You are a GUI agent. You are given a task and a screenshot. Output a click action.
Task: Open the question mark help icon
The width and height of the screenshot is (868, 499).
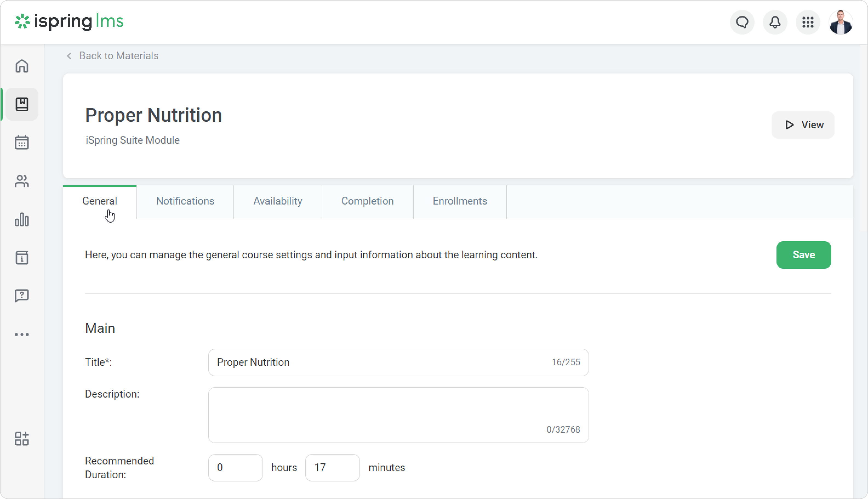click(22, 296)
